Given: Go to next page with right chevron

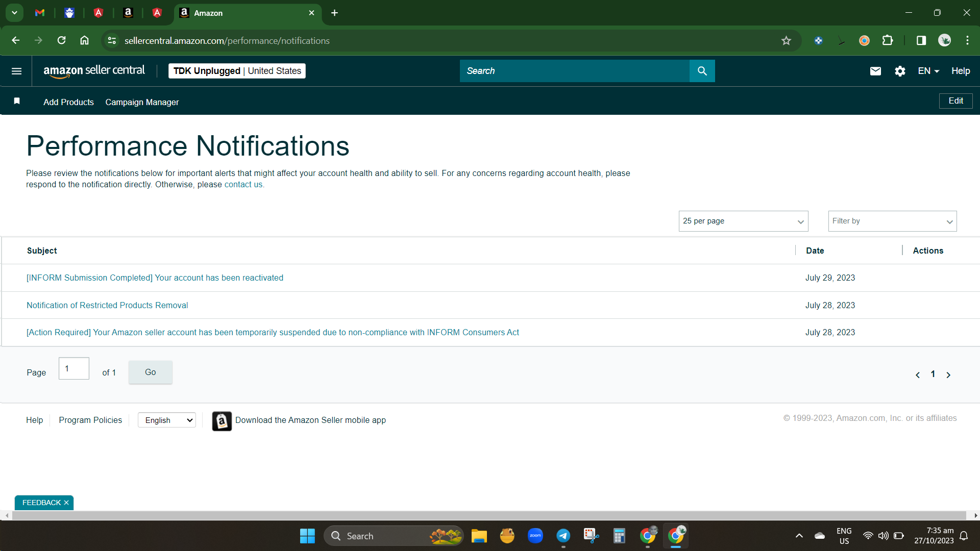Looking at the screenshot, I should point(948,375).
